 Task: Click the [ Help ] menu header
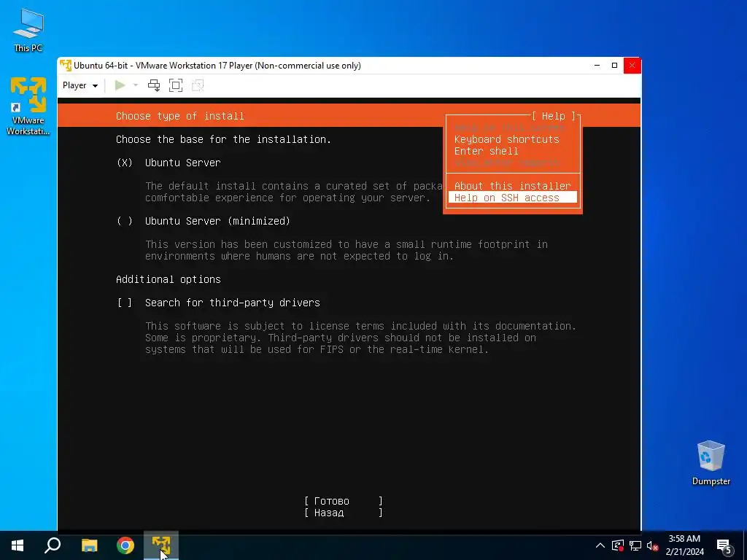coord(553,116)
